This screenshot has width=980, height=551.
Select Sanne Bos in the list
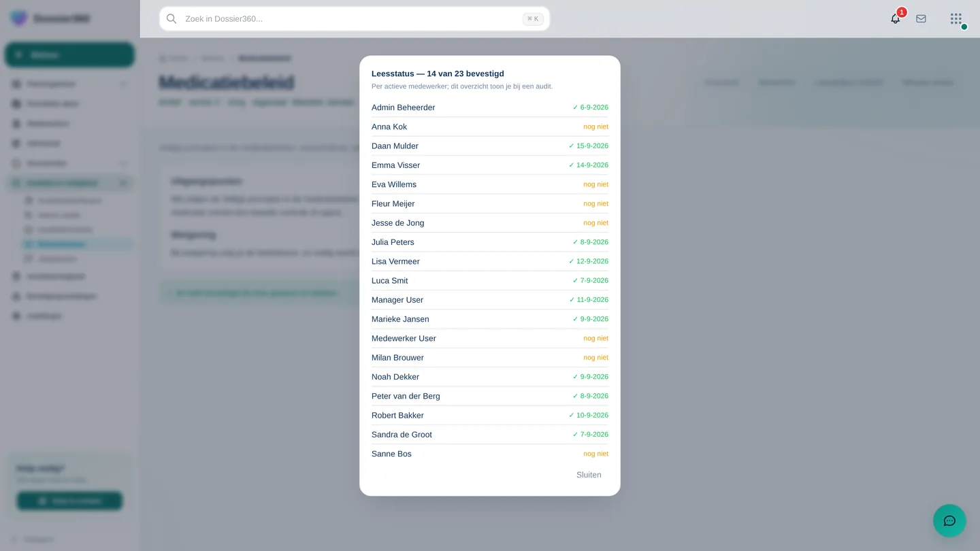[391, 454]
